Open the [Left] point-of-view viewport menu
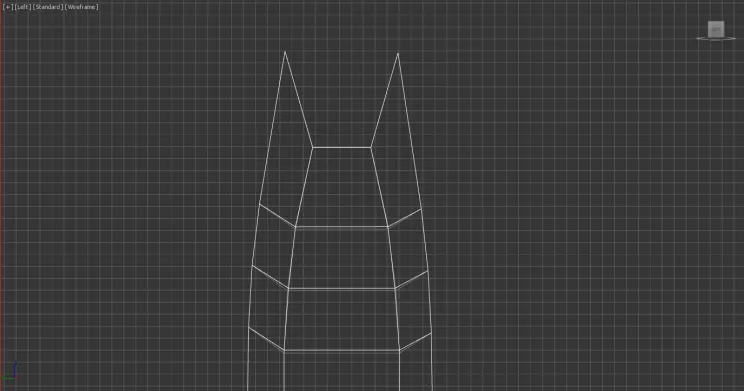 [23, 7]
